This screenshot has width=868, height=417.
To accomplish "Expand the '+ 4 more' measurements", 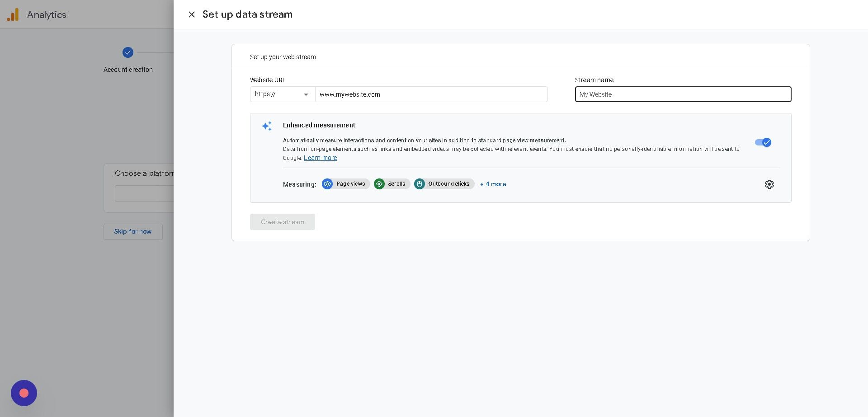I will pyautogui.click(x=493, y=184).
